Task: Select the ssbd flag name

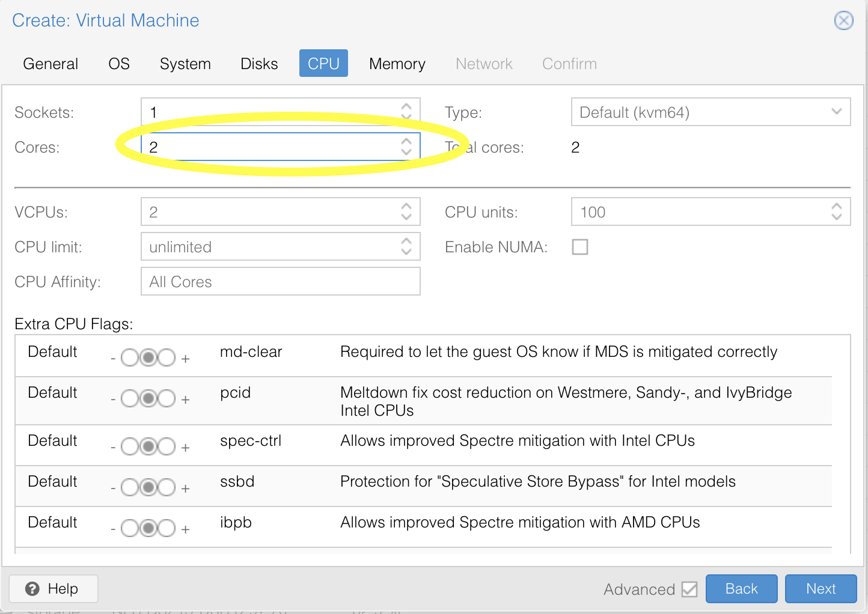Action: [237, 482]
